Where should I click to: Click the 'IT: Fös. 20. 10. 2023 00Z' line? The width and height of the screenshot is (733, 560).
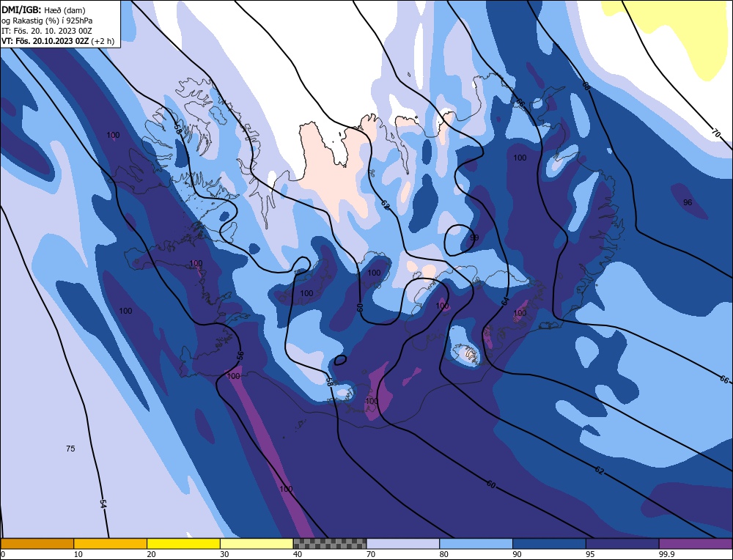coord(47,31)
